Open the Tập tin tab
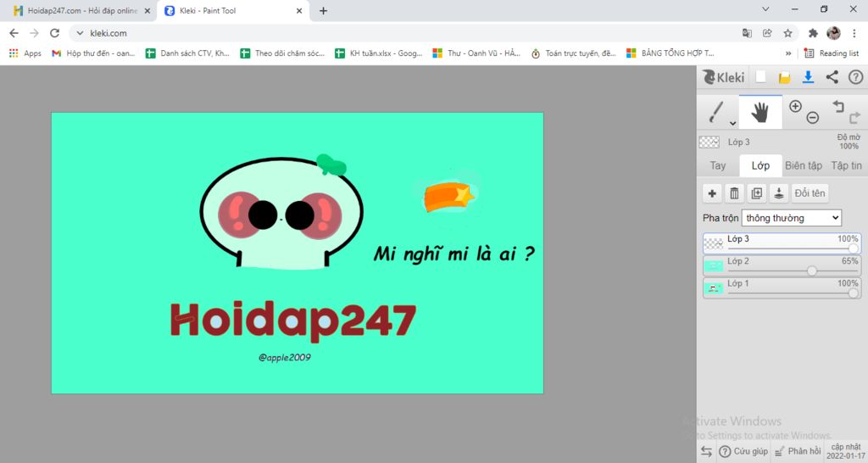Screen dimensions: 868x463 [847, 165]
